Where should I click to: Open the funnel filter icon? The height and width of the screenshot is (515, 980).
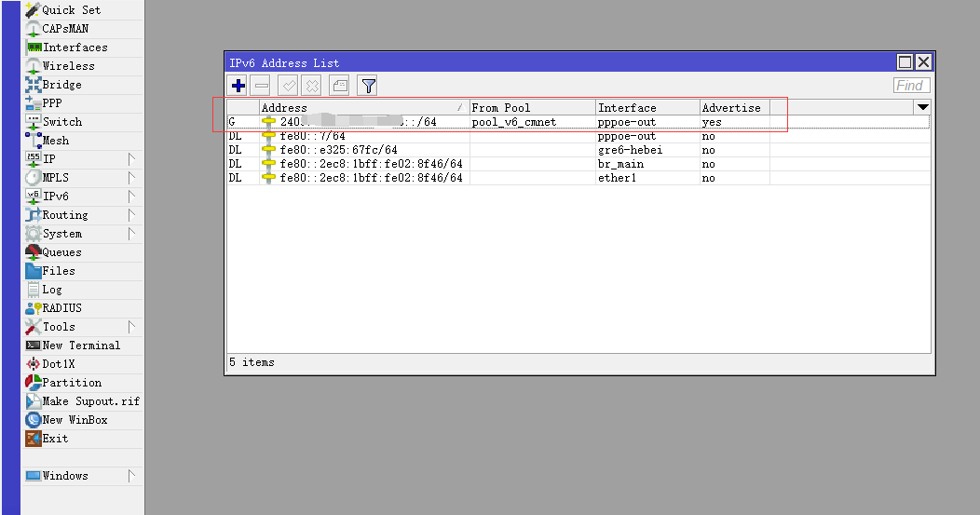tap(367, 86)
